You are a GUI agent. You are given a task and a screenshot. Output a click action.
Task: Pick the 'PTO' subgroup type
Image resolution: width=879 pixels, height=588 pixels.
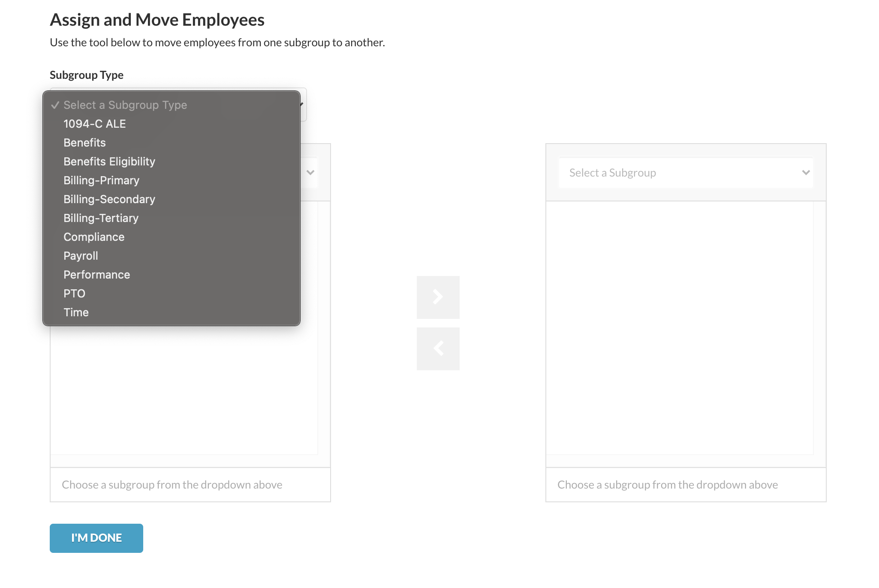coord(172,294)
